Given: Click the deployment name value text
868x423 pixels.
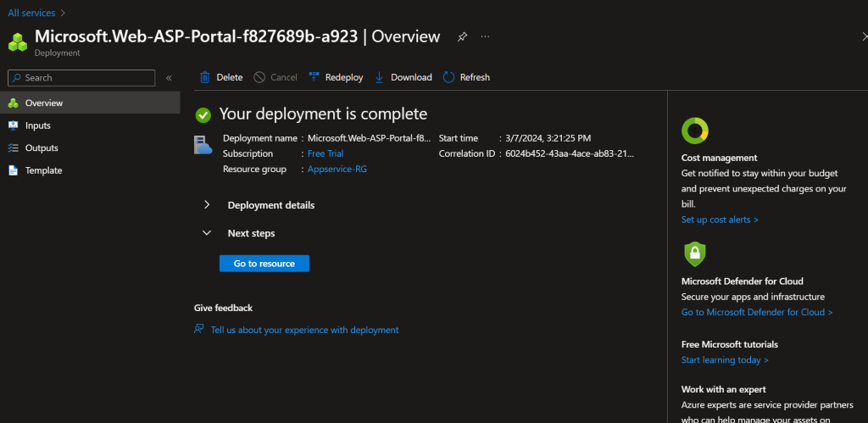Looking at the screenshot, I should (370, 138).
